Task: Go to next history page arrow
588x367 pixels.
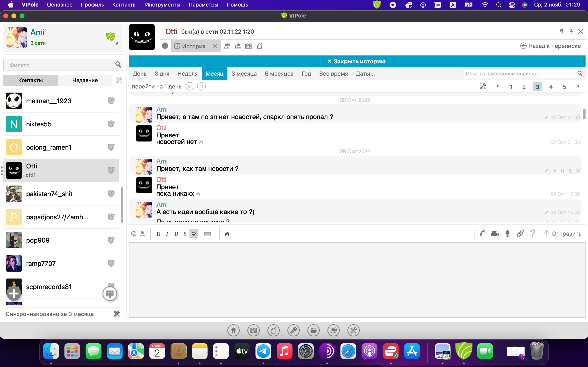Action: tap(578, 86)
